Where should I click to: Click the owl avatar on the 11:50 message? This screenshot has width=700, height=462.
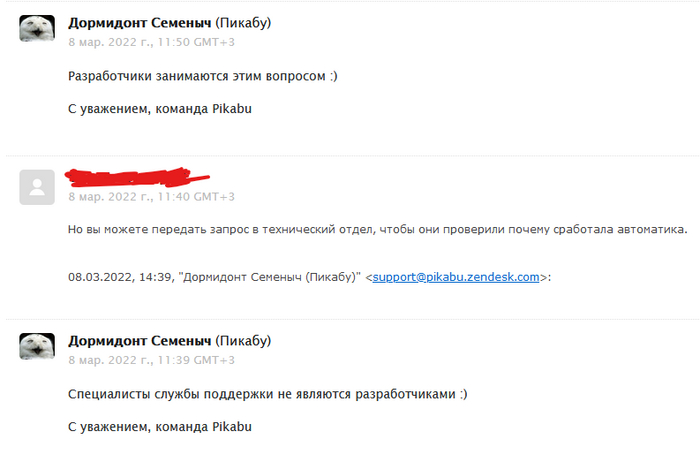coord(37,29)
